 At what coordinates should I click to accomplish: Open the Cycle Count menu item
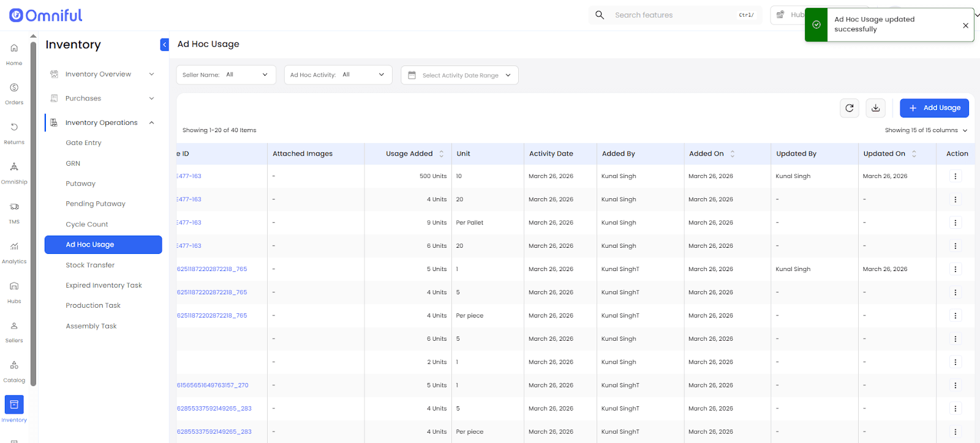point(87,225)
